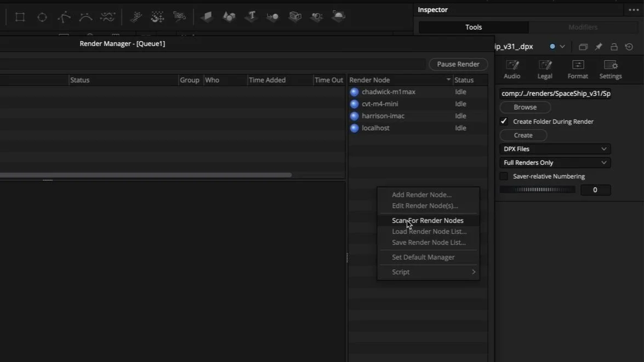The height and width of the screenshot is (362, 644).
Task: Switch to the Modifiers tab
Action: pos(583,26)
